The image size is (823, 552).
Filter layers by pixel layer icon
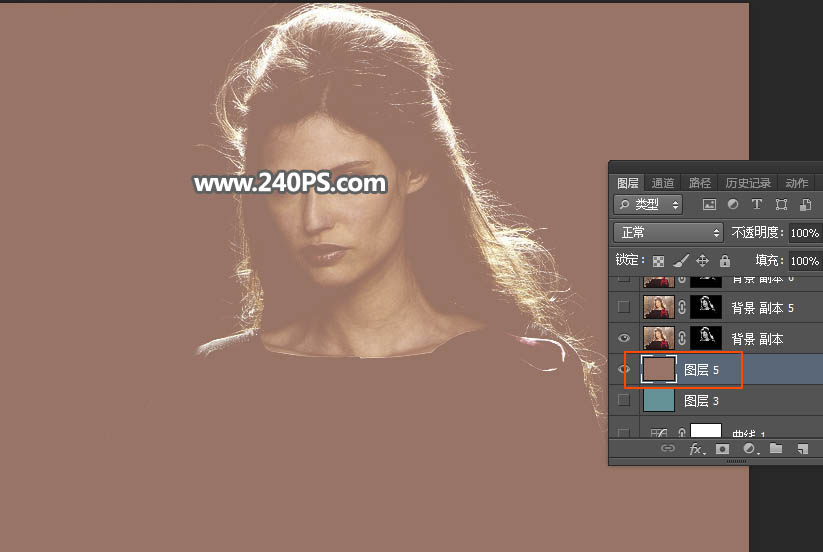click(709, 205)
